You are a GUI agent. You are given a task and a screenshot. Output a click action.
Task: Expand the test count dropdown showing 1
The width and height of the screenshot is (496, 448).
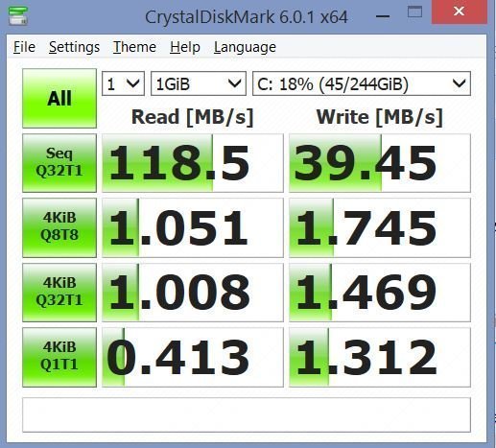click(x=123, y=83)
